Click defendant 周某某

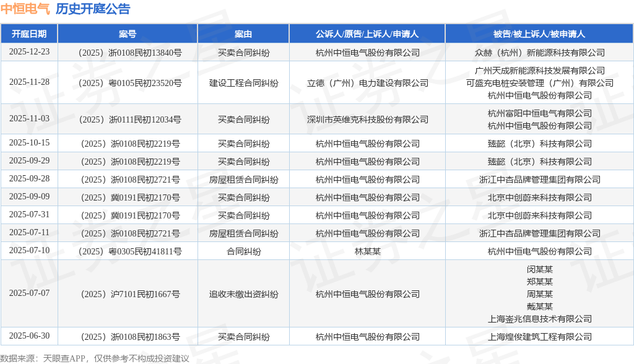[x=539, y=294]
